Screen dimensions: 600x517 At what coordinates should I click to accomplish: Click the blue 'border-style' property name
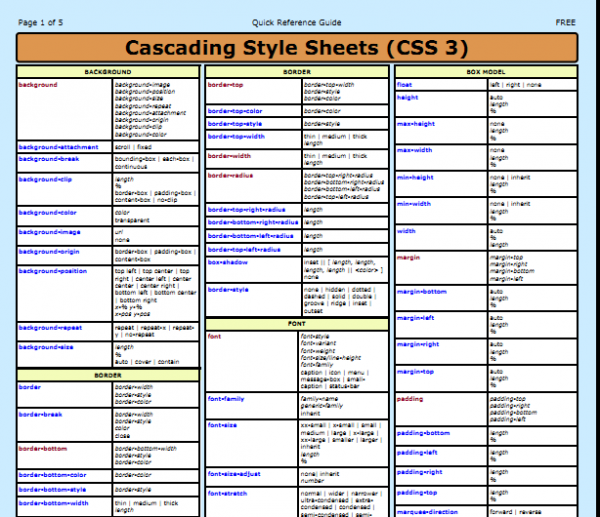[228, 289]
